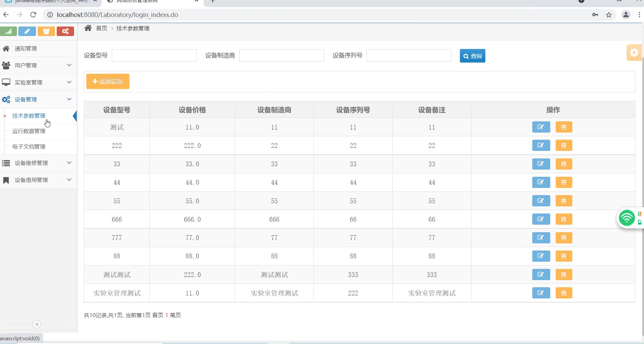The height and width of the screenshot is (344, 644).
Task: Edit the 实验室管理测试 device row
Action: coord(541,293)
